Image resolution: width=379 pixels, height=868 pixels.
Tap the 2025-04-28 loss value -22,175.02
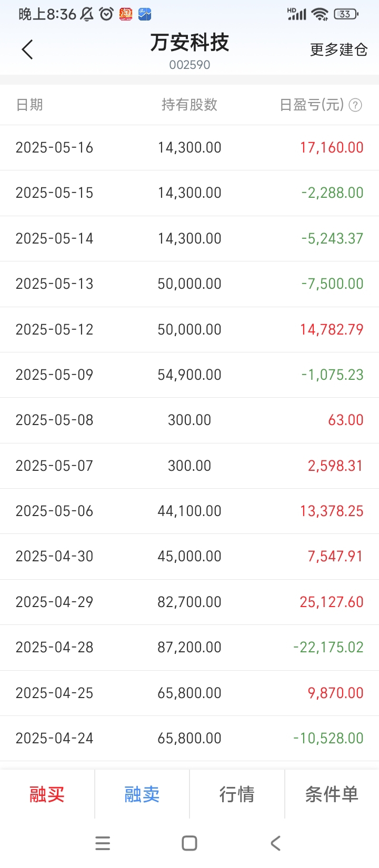click(328, 647)
